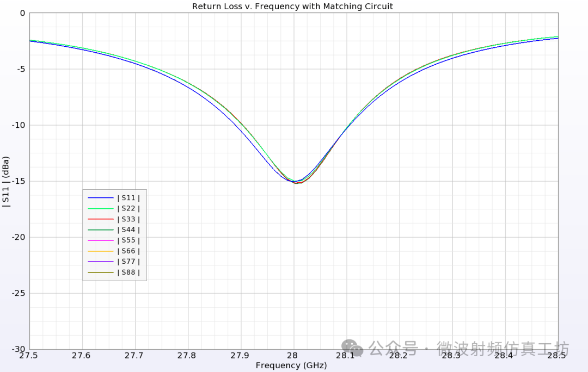Select the | S77 | legend label
This screenshot has width=588, height=372.
(128, 262)
